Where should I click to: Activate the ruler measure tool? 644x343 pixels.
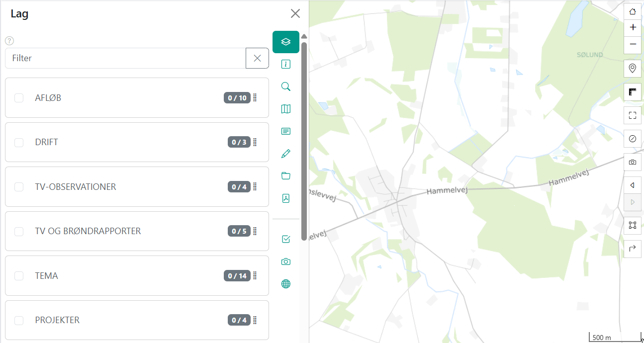(633, 92)
